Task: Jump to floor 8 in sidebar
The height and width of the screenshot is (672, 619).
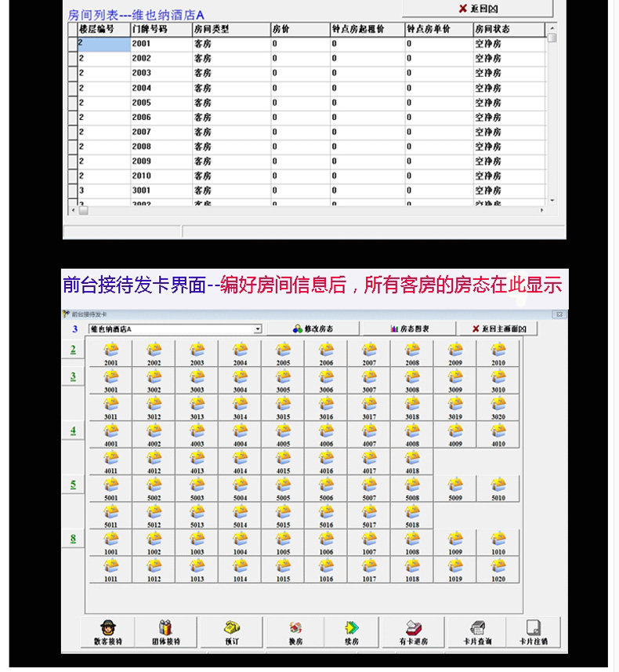Action: coord(73,539)
